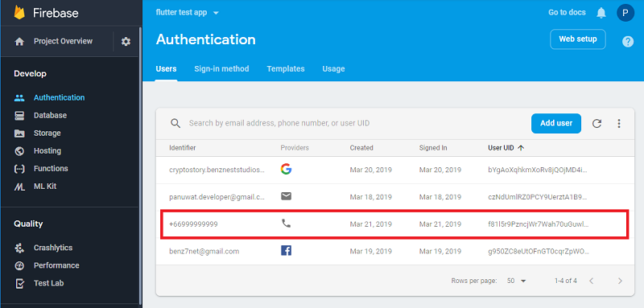Screen dimensions: 644x308
Task: Select the +66999999999 phone user row
Action: (x=394, y=224)
